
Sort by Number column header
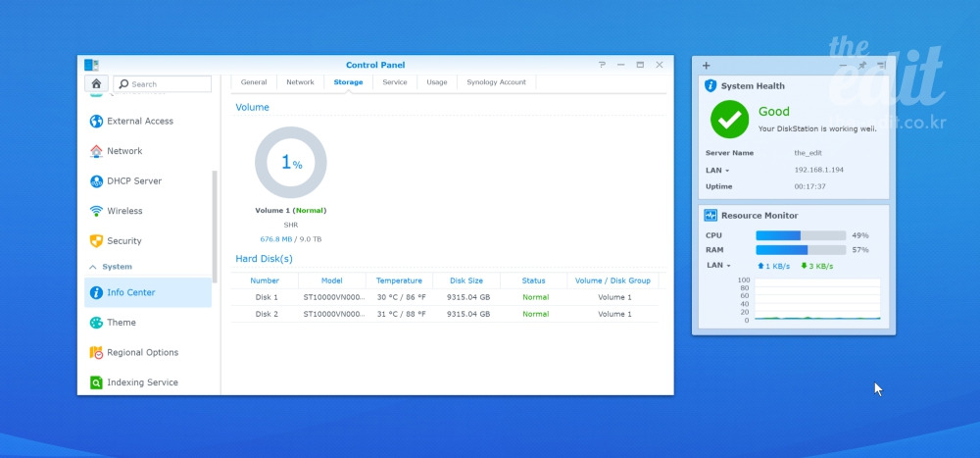click(x=265, y=280)
